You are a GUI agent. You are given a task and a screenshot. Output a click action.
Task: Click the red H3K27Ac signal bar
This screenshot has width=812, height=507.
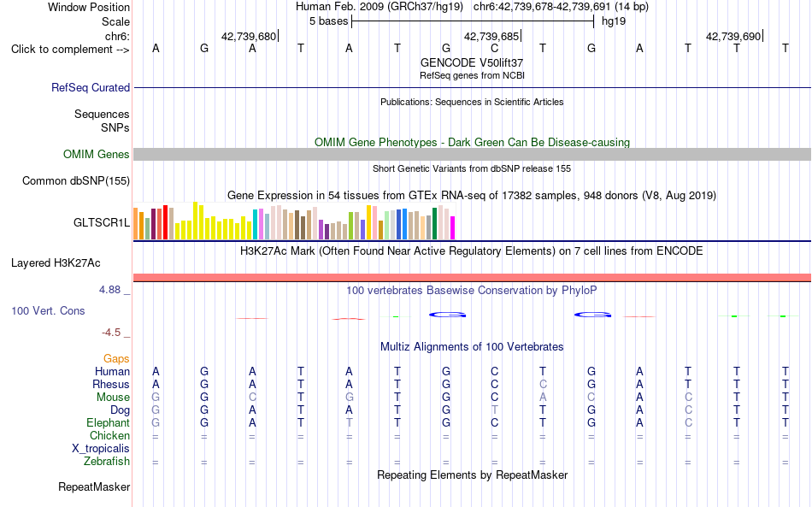coord(472,278)
